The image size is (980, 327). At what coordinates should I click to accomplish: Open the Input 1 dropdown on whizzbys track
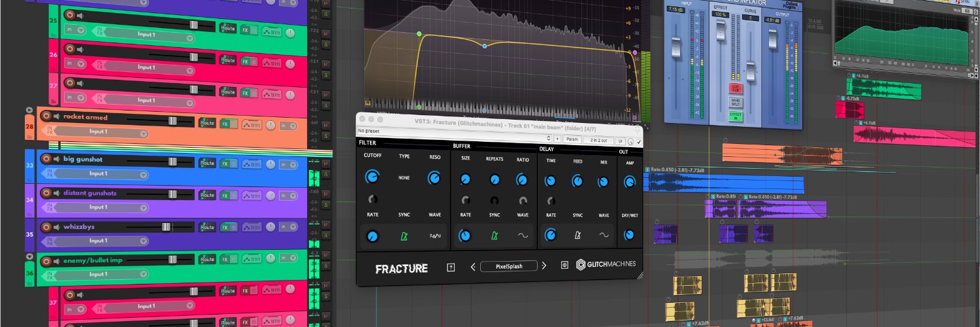point(95,241)
